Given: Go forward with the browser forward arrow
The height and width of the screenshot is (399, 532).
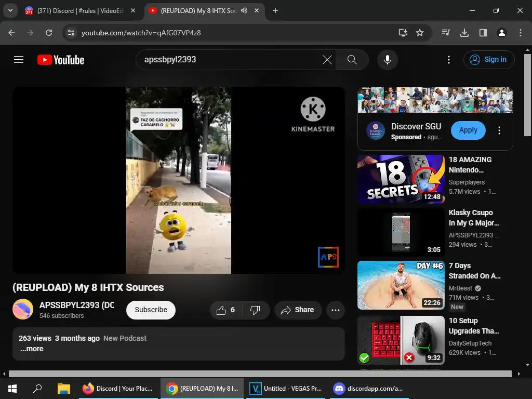Looking at the screenshot, I should click(x=30, y=33).
